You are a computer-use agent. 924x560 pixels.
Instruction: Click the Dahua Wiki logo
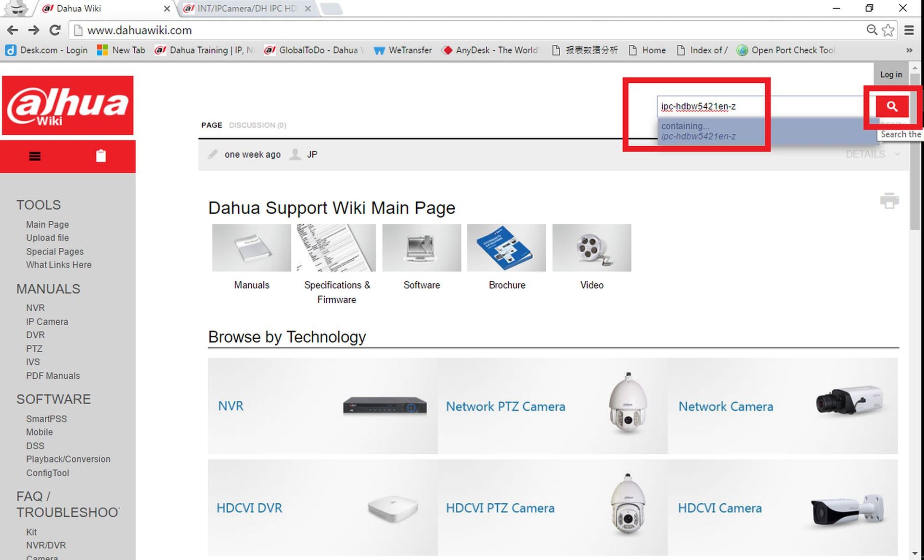[68, 105]
